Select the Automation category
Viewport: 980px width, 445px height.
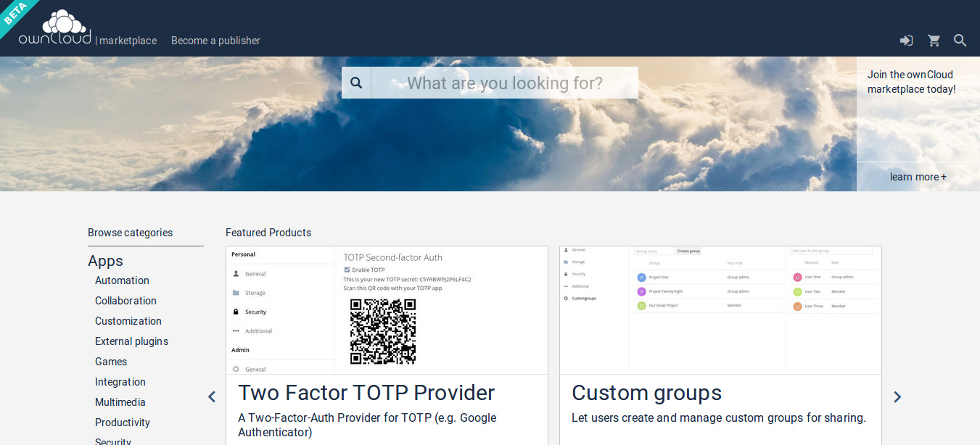tap(122, 280)
